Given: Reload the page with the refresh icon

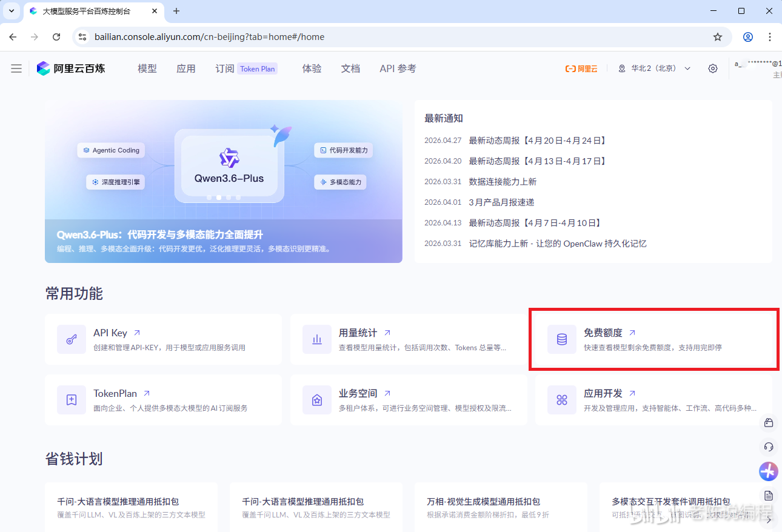Looking at the screenshot, I should 56,37.
